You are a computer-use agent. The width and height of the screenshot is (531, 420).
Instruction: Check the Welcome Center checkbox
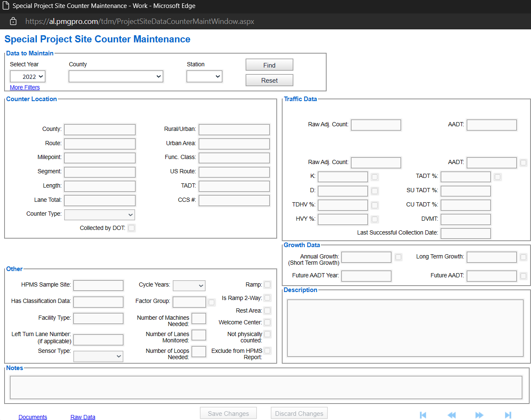[x=267, y=323]
